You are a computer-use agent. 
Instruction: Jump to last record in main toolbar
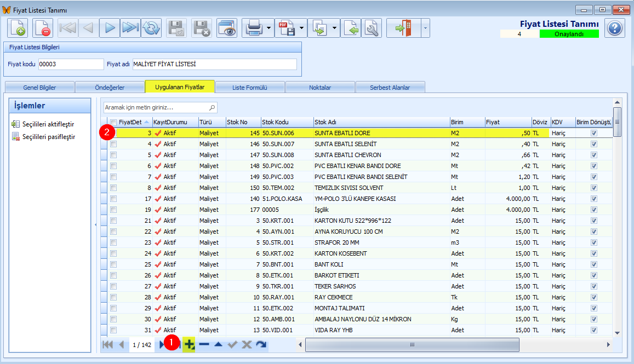click(x=130, y=28)
